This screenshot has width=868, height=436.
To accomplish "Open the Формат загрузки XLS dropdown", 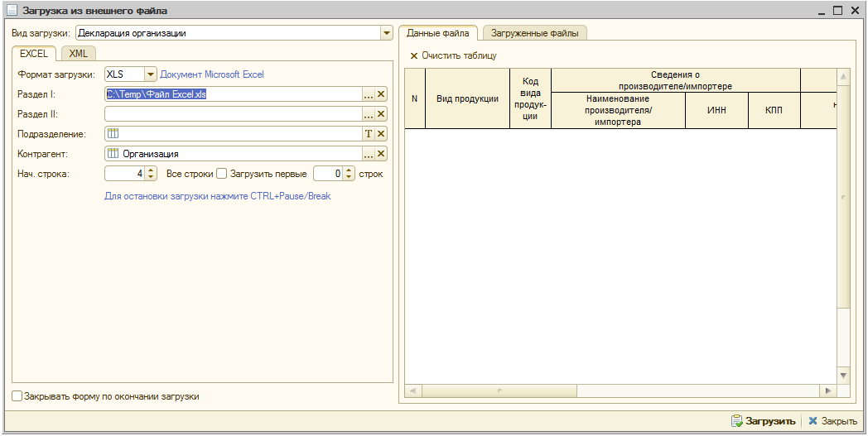I will click(x=150, y=74).
